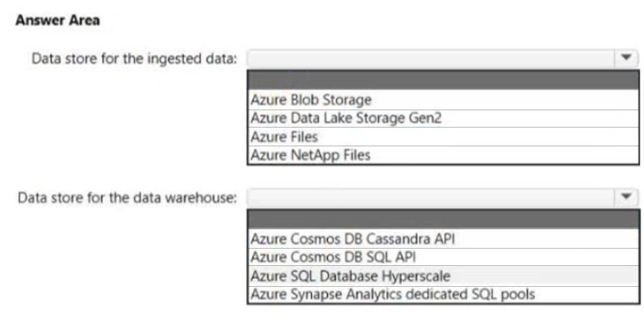Pick Azure NetApp Files option
Image resolution: width=644 pixels, height=320 pixels.
(x=443, y=155)
